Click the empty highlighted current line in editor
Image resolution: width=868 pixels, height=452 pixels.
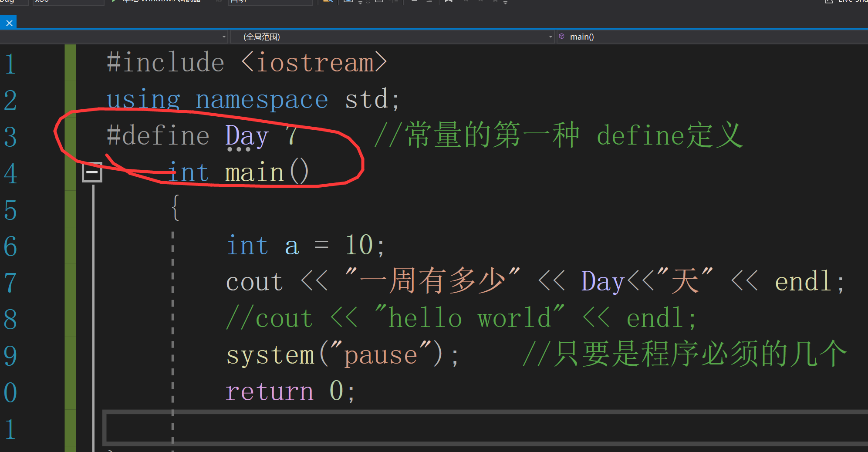click(x=485, y=428)
